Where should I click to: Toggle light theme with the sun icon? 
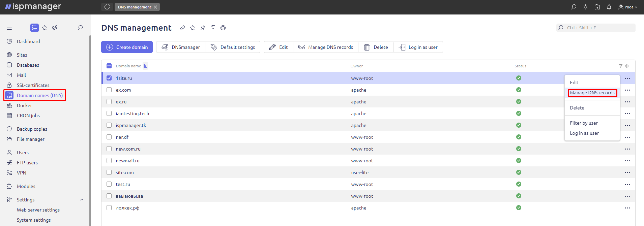[x=585, y=7]
